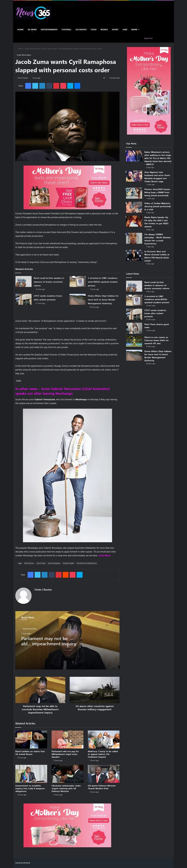Open US warns other countries article thumbnail
The width and height of the screenshot is (187, 868).
coord(94,690)
